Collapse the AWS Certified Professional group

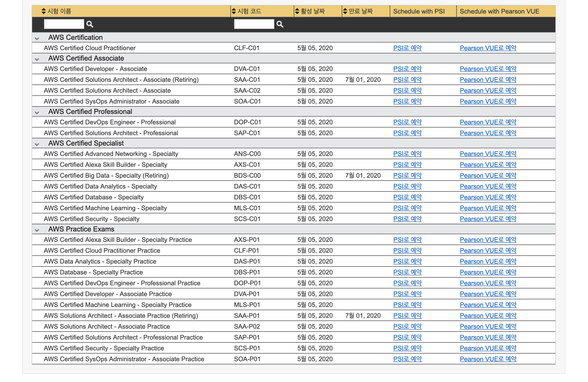37,113
